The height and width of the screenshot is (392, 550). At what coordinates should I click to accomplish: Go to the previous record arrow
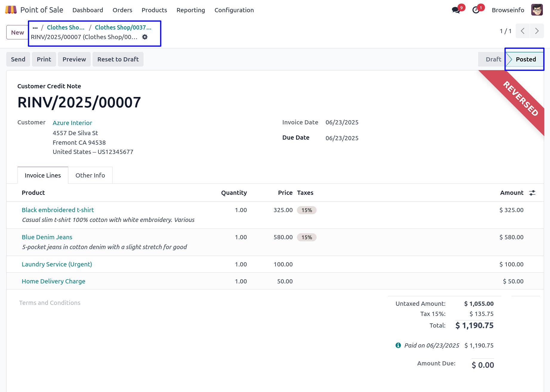[x=523, y=31]
